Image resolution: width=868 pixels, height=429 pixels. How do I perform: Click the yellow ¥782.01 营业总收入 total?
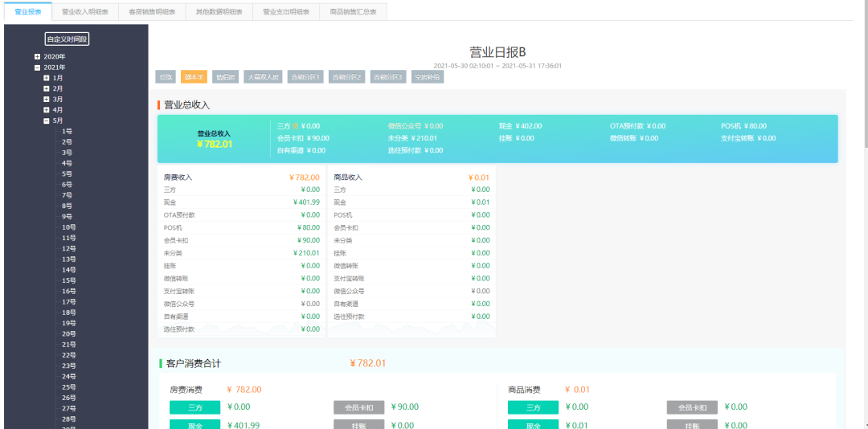[215, 145]
